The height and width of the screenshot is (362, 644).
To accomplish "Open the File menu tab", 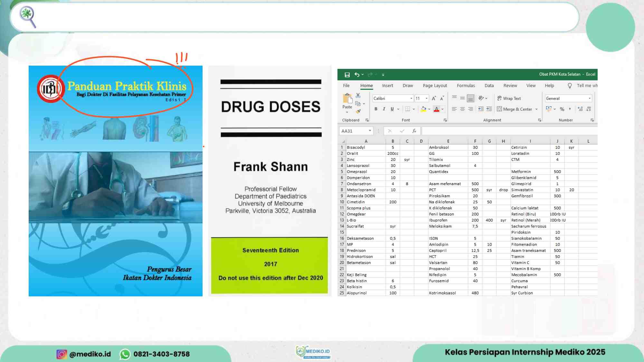I will [x=346, y=86].
